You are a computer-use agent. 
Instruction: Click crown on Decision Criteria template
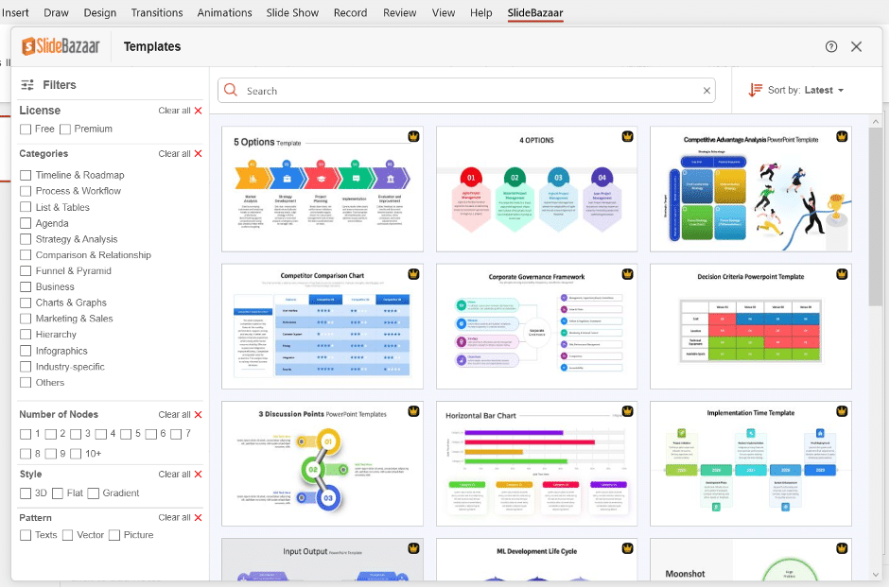pyautogui.click(x=842, y=274)
